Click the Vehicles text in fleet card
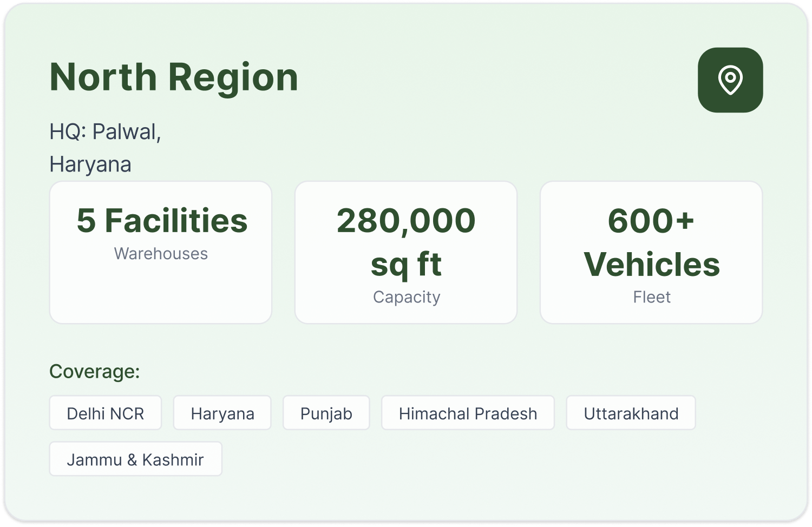Screen dimensions: 812x527 652,265
